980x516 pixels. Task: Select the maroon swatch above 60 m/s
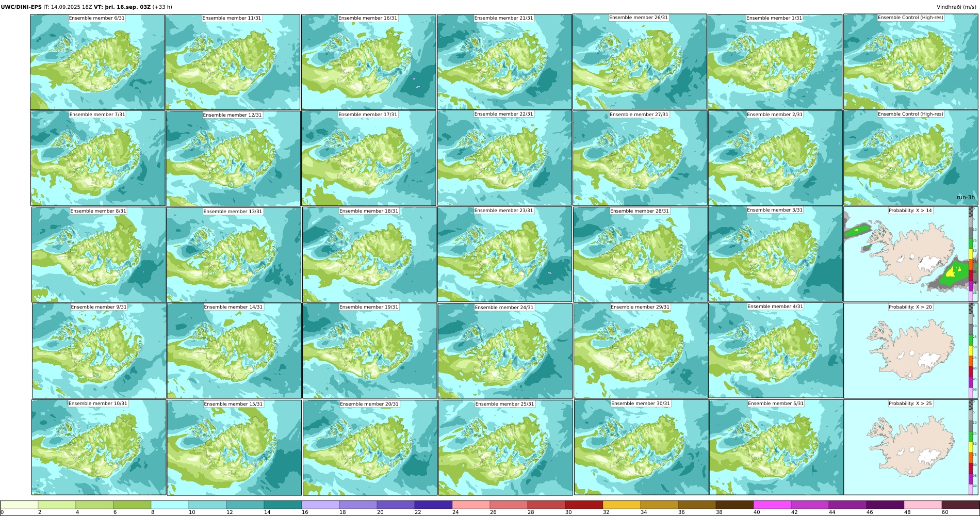960,505
